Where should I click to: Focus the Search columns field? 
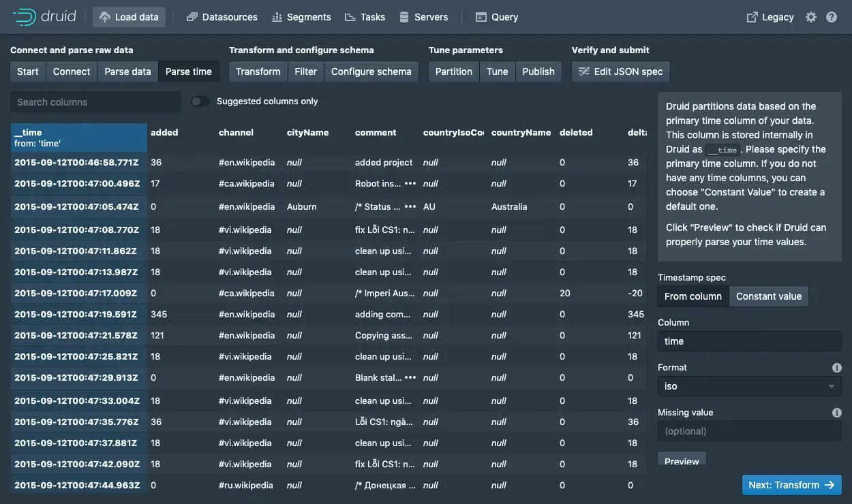tap(95, 102)
